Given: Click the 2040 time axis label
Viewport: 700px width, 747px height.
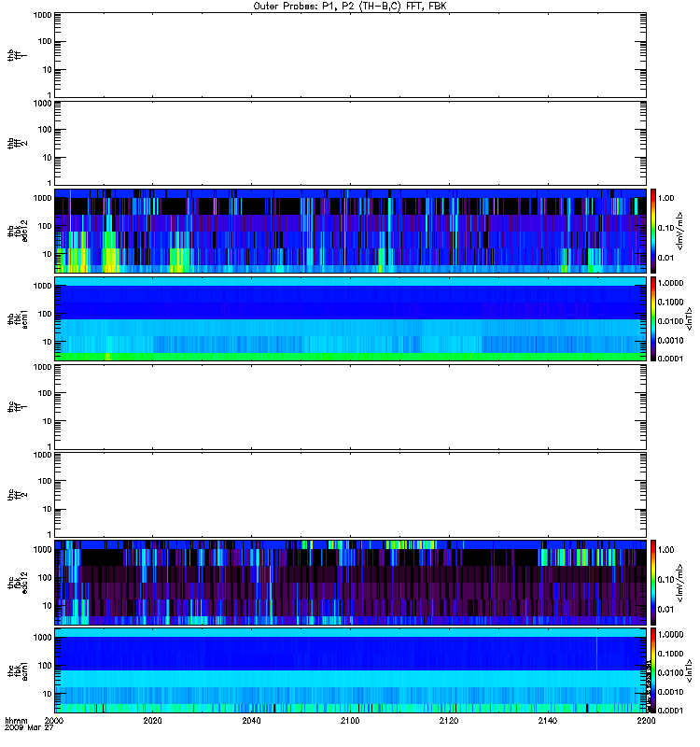Looking at the screenshot, I should pos(251,720).
